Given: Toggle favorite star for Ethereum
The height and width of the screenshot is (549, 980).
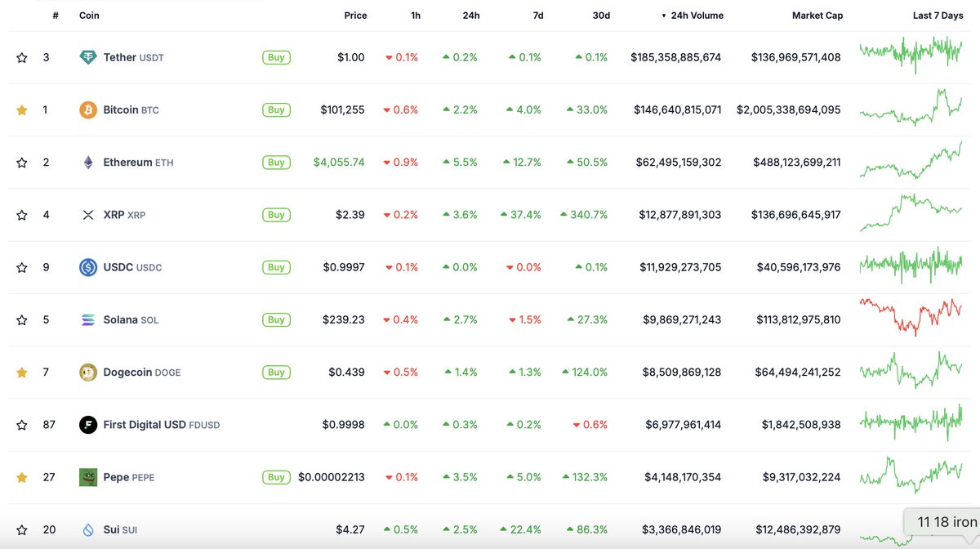Looking at the screenshot, I should pyautogui.click(x=22, y=163).
